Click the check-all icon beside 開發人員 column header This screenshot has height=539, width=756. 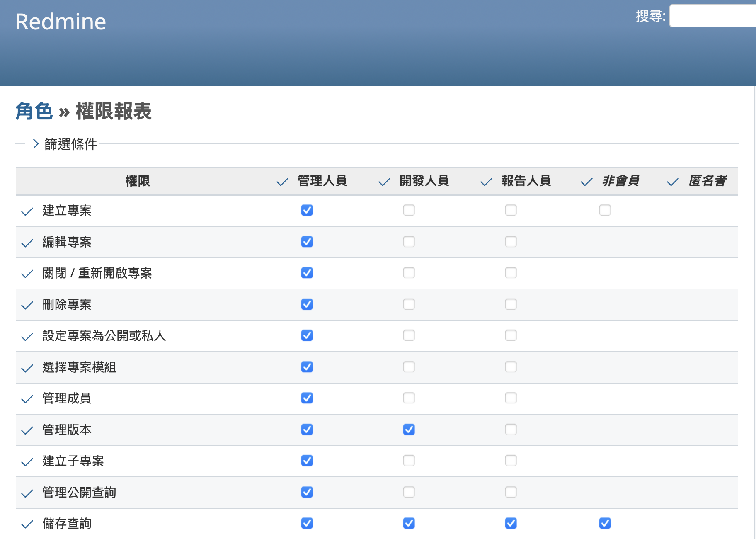384,182
